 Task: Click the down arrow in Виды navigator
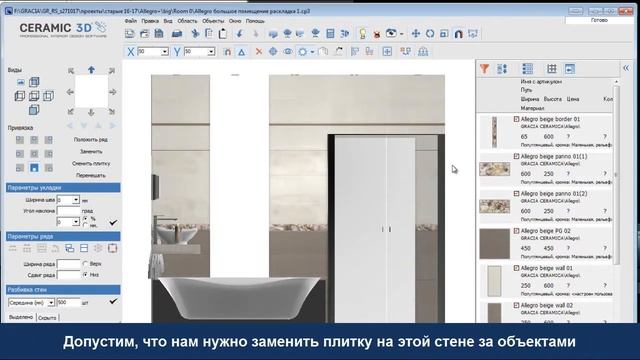[x=91, y=112]
